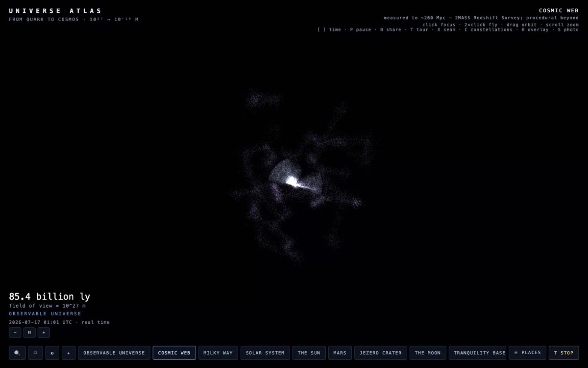Click the Observable Universe label above timestamp

point(45,314)
